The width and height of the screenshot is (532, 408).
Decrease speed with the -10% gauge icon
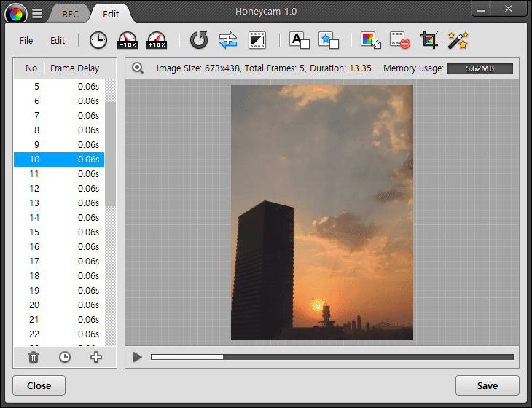coord(128,40)
